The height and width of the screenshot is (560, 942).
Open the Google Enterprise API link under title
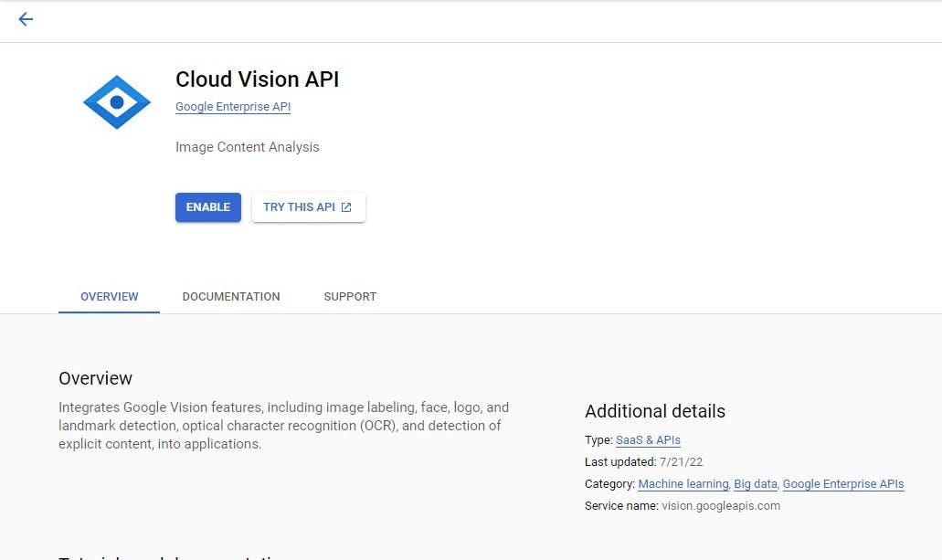click(x=232, y=106)
